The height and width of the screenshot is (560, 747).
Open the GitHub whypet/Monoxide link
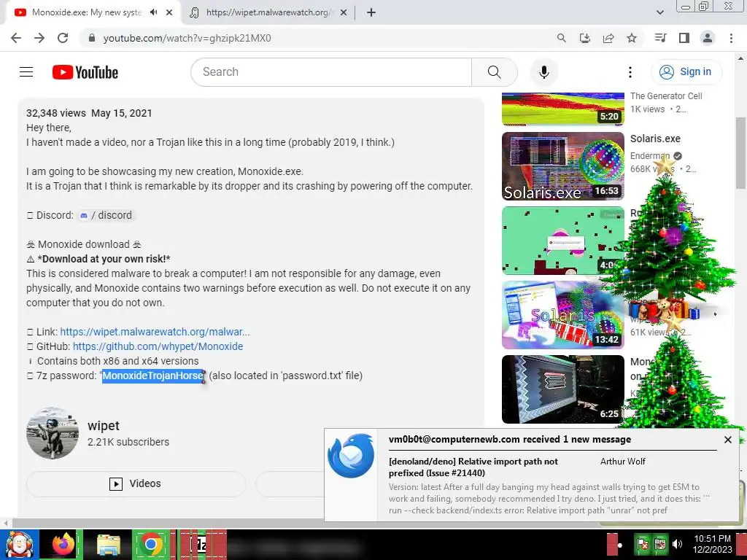coord(158,346)
